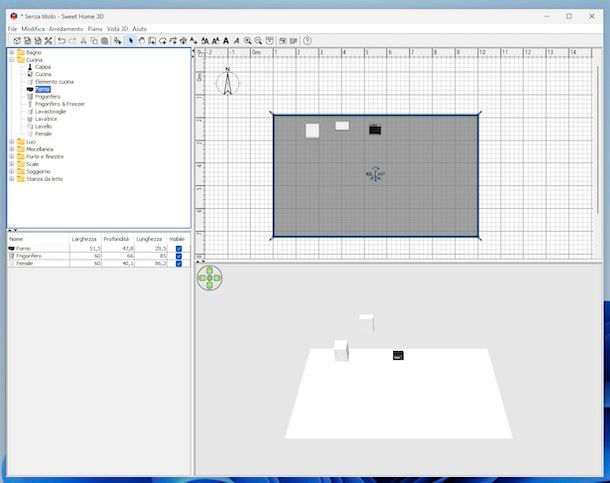Click the plan's vertical scrollbar
This screenshot has width=610, height=483.
[x=598, y=140]
